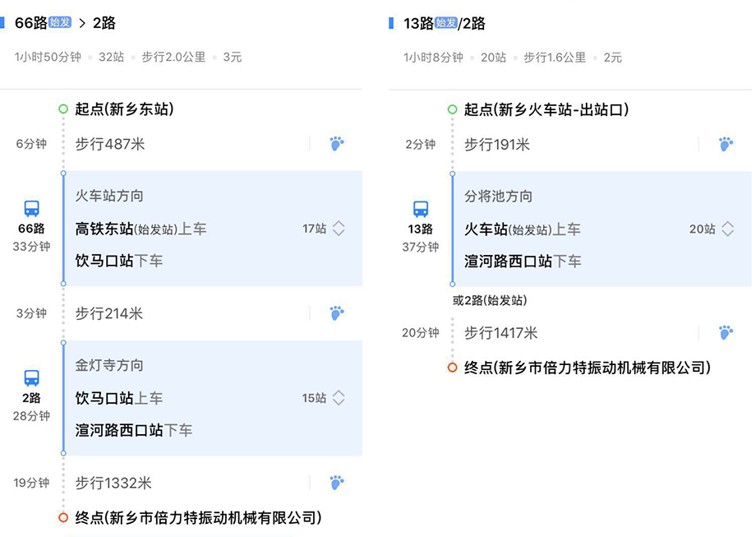Tap footprint icon beside 步行487米

click(x=337, y=143)
